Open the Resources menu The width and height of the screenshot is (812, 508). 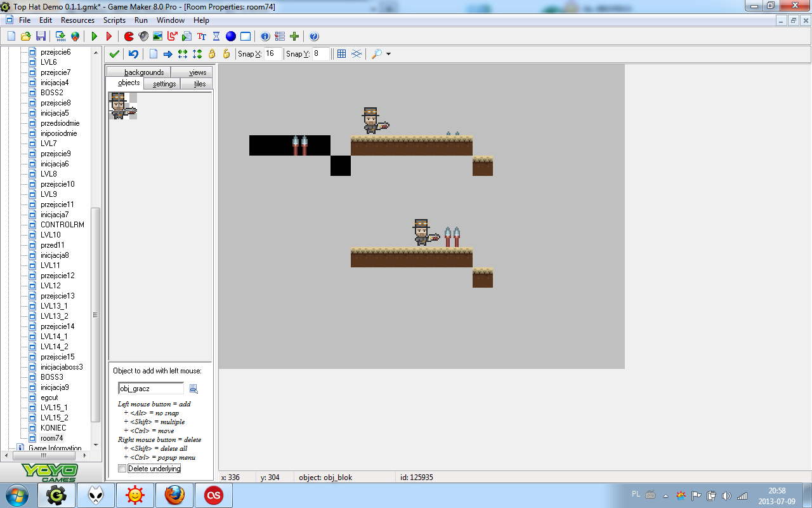[77, 20]
